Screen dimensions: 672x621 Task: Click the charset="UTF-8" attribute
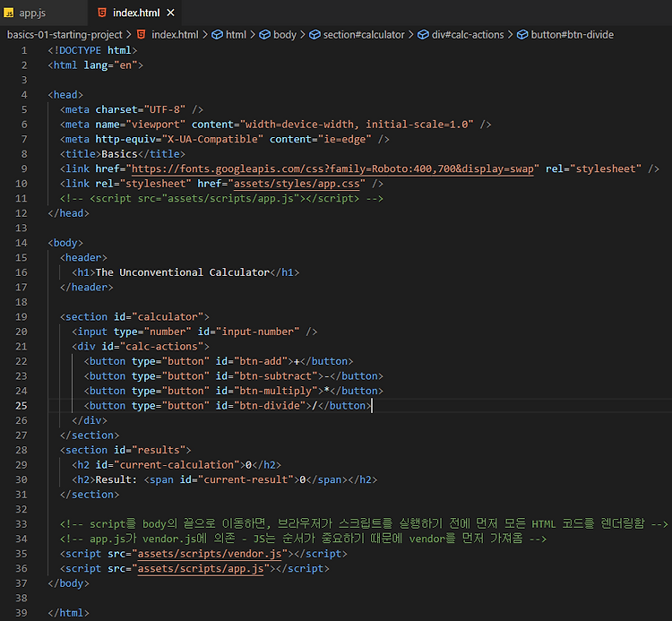pos(141,109)
